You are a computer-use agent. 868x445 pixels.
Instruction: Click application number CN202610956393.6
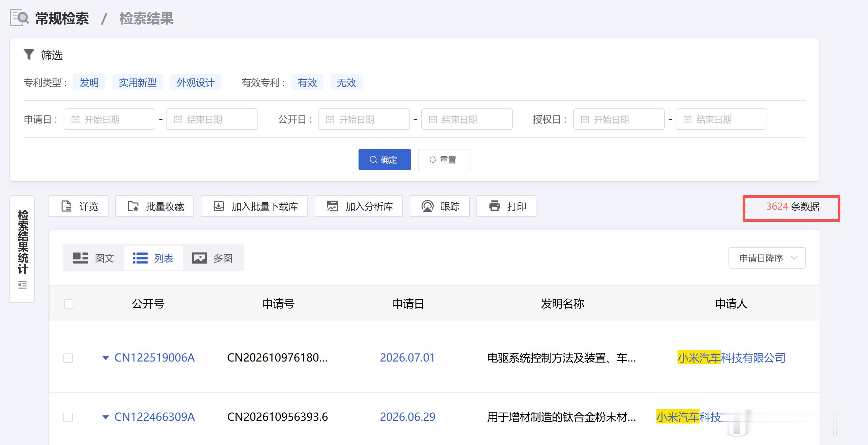click(278, 417)
